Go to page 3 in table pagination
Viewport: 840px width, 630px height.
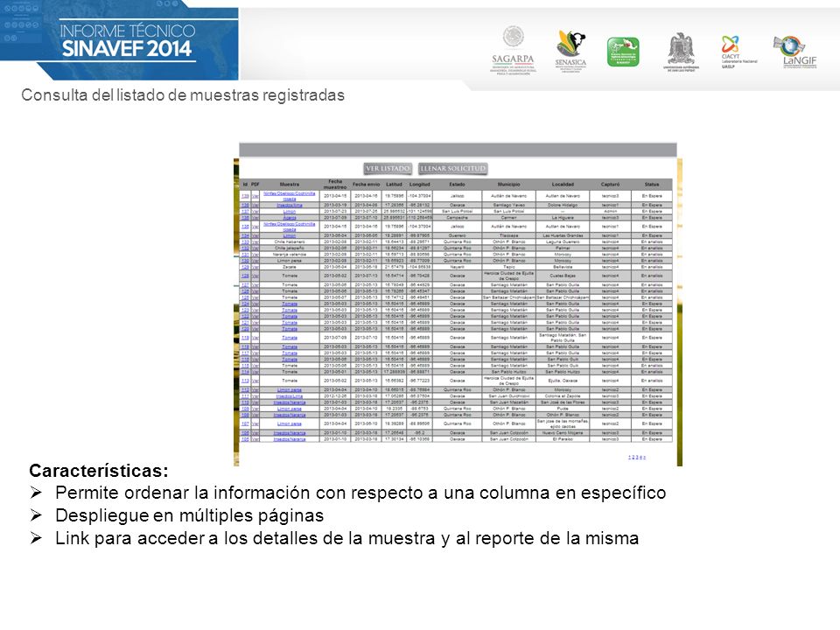637,457
